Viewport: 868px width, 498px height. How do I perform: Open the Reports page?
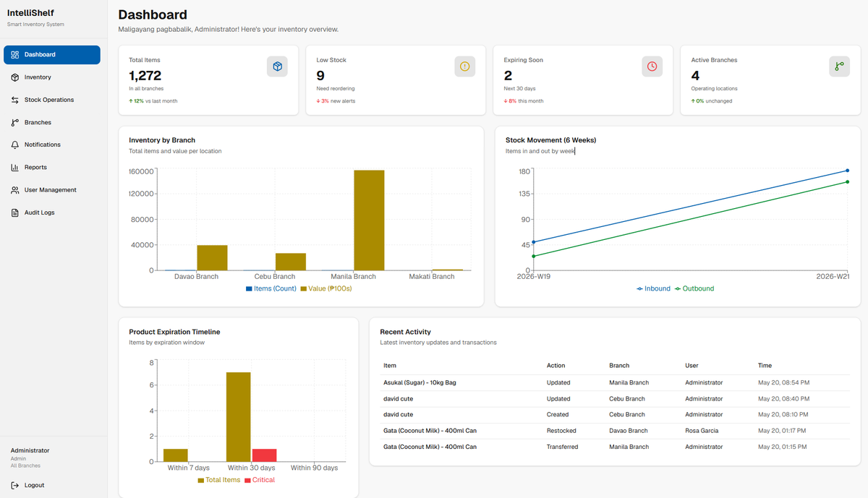click(x=51, y=168)
